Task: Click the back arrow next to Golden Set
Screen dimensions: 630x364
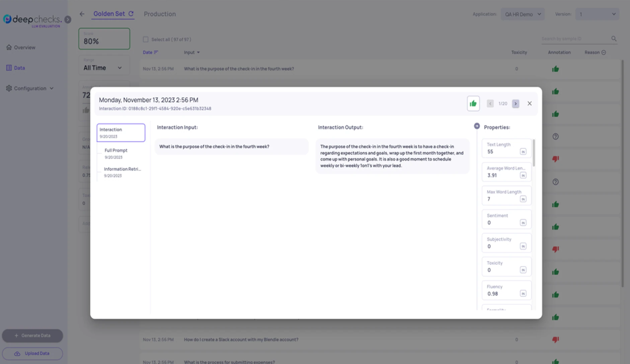Action: 82,14
